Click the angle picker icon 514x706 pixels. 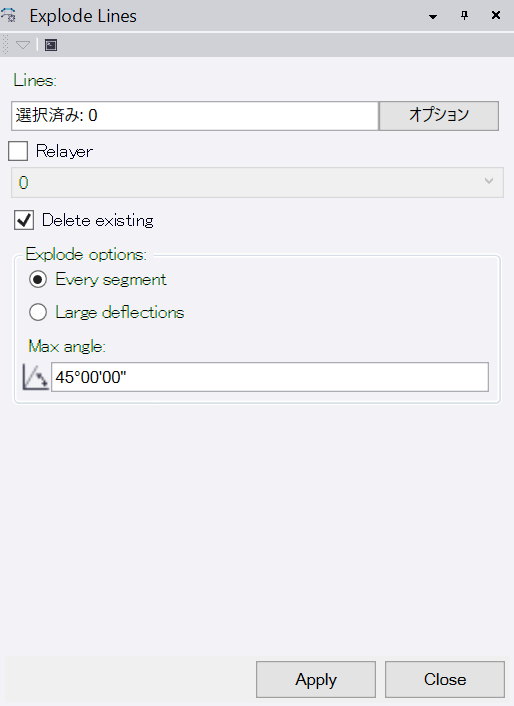click(36, 377)
